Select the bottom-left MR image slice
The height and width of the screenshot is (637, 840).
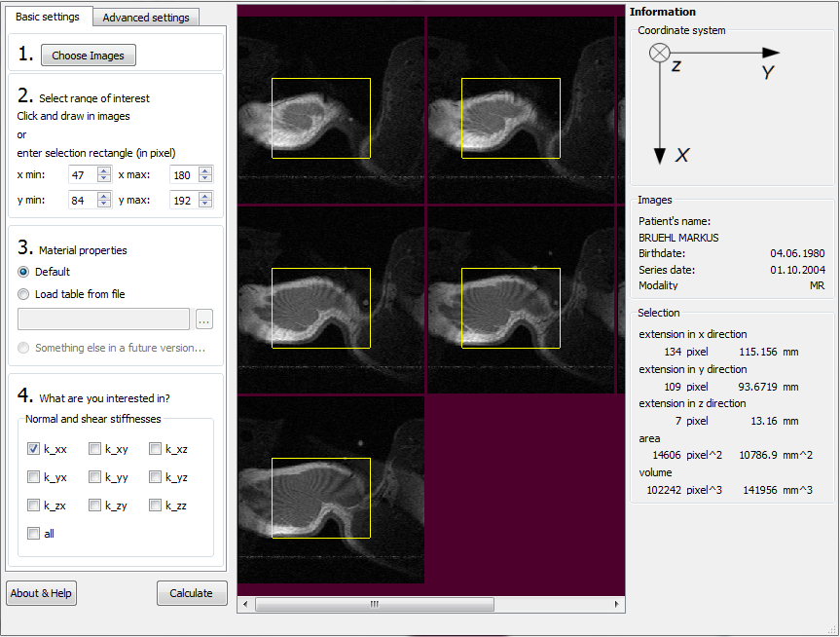click(x=331, y=489)
